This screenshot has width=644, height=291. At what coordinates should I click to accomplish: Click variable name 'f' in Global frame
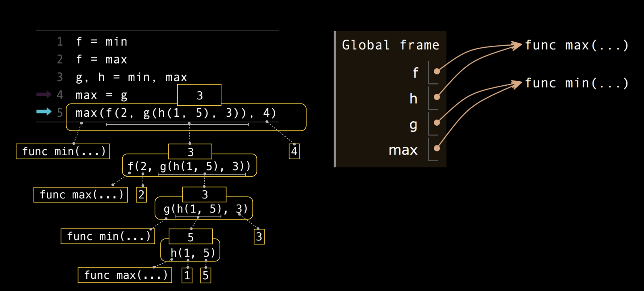pyautogui.click(x=416, y=73)
